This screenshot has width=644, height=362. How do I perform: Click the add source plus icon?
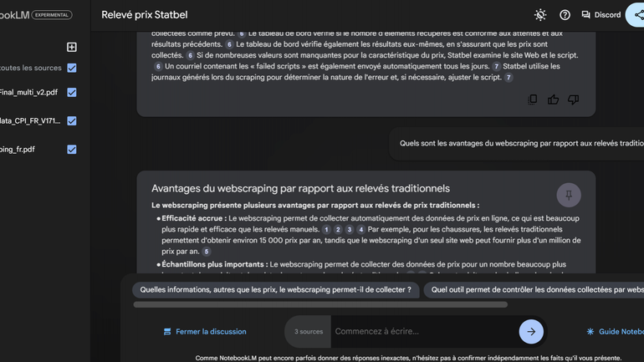click(x=72, y=48)
